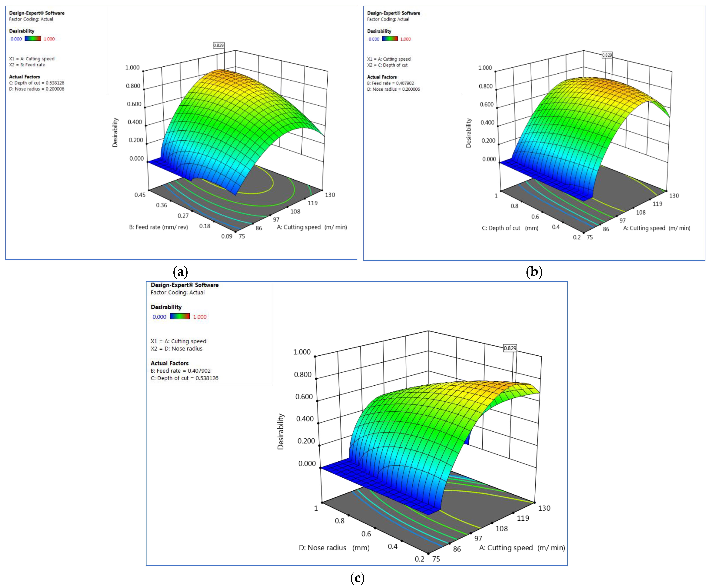Click the Design-Expert Software logo text in plot (a)
The width and height of the screenshot is (709, 588).
coord(37,13)
